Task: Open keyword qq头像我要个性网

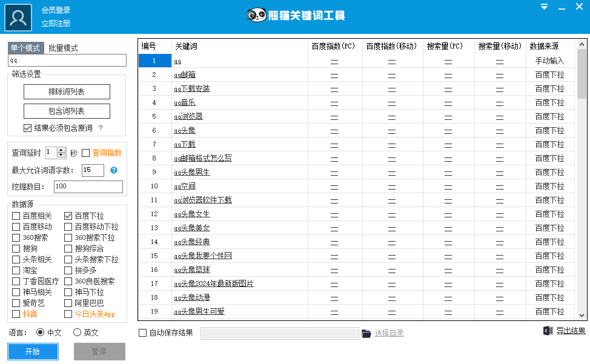Action: coord(203,256)
